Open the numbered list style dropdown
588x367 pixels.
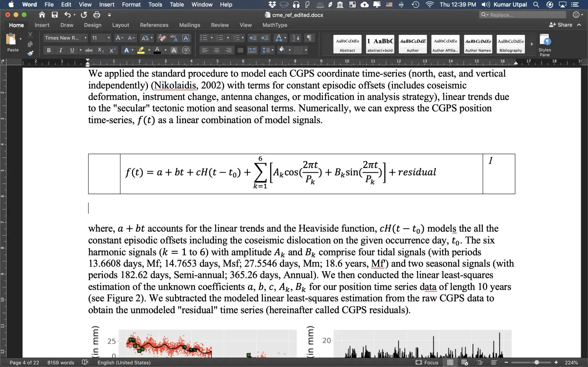coord(228,38)
